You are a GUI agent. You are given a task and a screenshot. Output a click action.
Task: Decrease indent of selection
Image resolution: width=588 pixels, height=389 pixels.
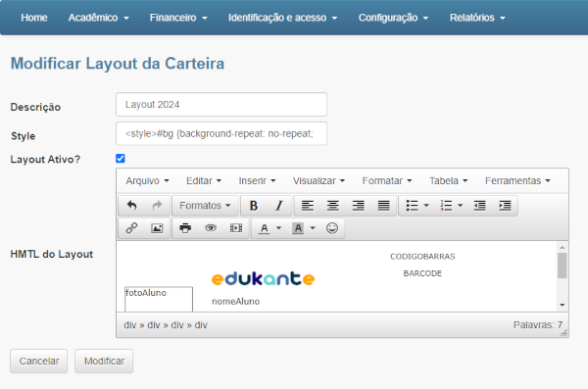[479, 206]
